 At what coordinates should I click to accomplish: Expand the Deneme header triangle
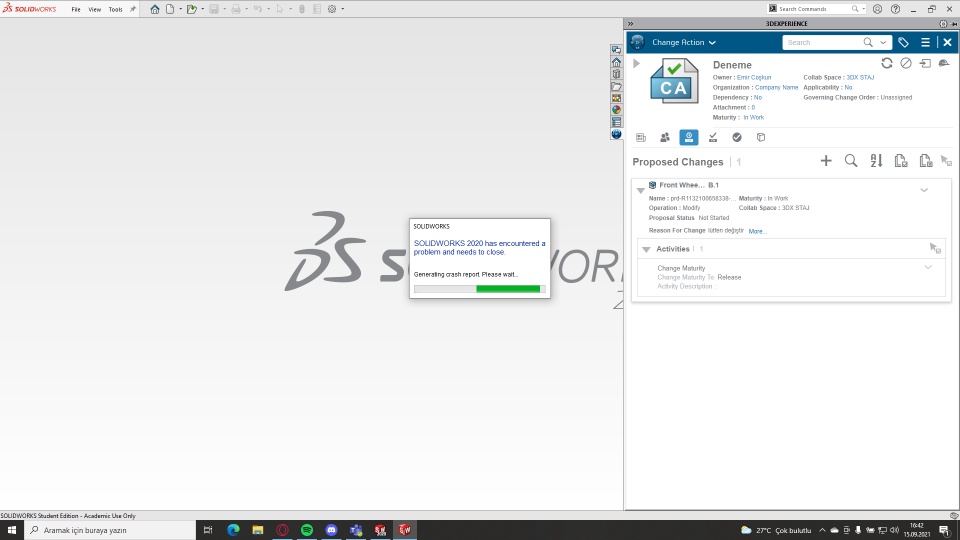[637, 64]
